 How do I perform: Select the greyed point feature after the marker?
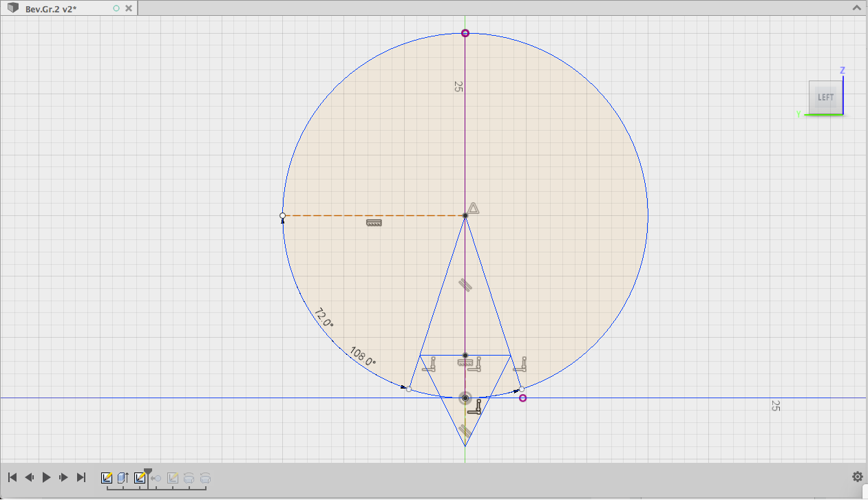tap(156, 478)
